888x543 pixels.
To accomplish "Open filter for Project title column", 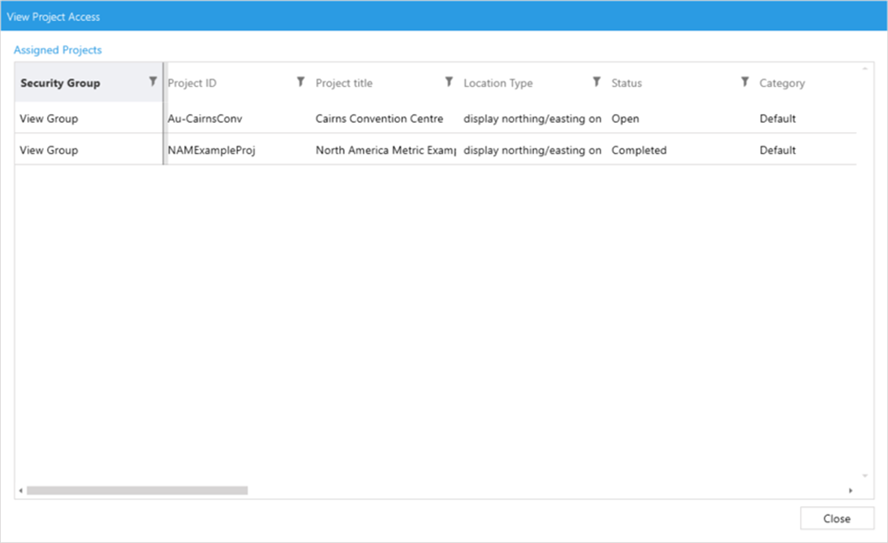I will (448, 82).
